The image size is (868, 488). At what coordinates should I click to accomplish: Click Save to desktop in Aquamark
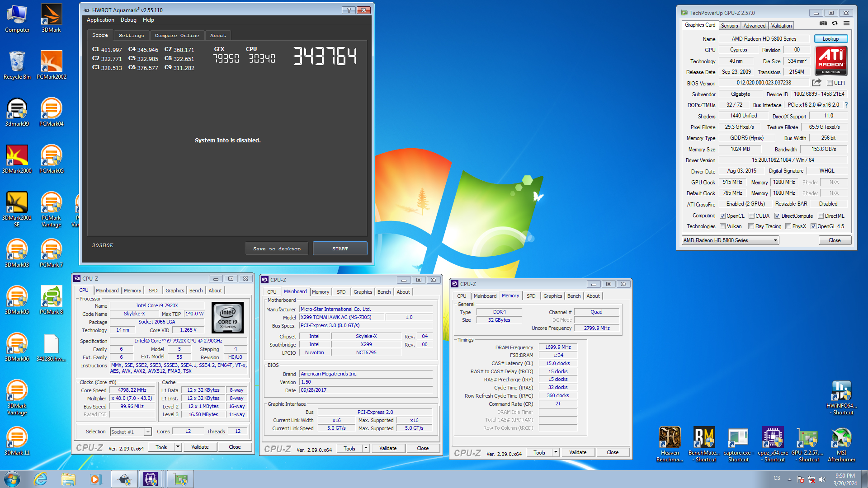click(277, 249)
